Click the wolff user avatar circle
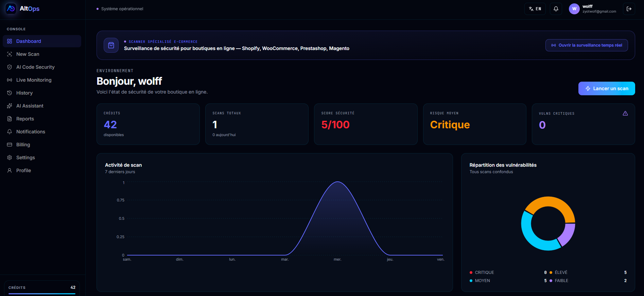 [574, 9]
